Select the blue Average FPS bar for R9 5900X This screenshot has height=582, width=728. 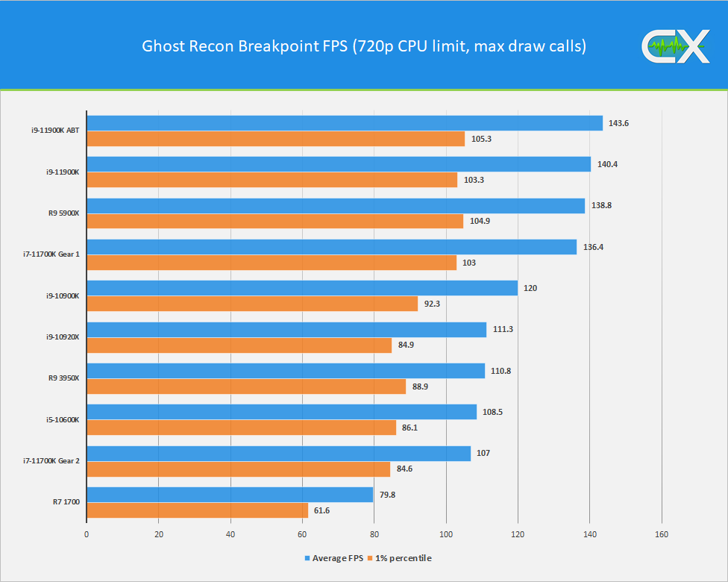336,206
